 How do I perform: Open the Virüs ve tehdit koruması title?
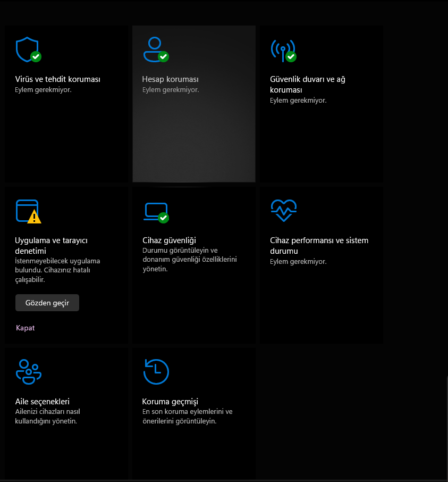pos(58,79)
